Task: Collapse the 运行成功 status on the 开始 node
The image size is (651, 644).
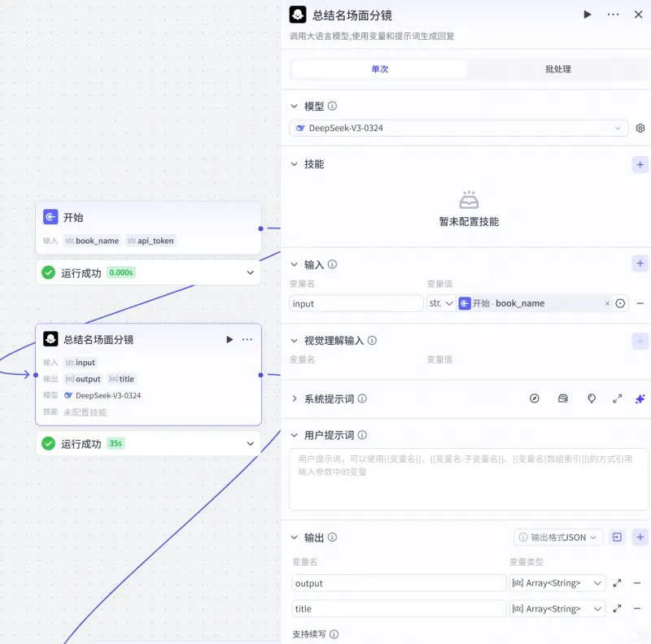Action: click(x=250, y=273)
